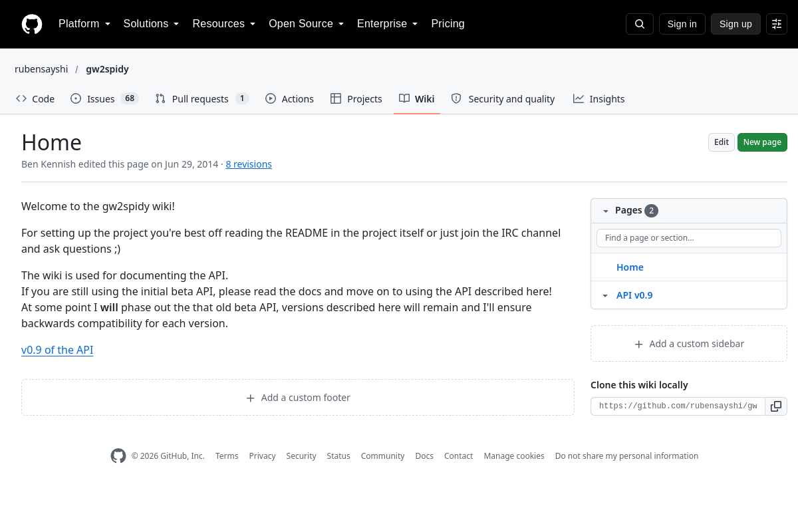Viewport: 798px width, 532px height.
Task: Open the Issues tab
Action: pos(104,99)
